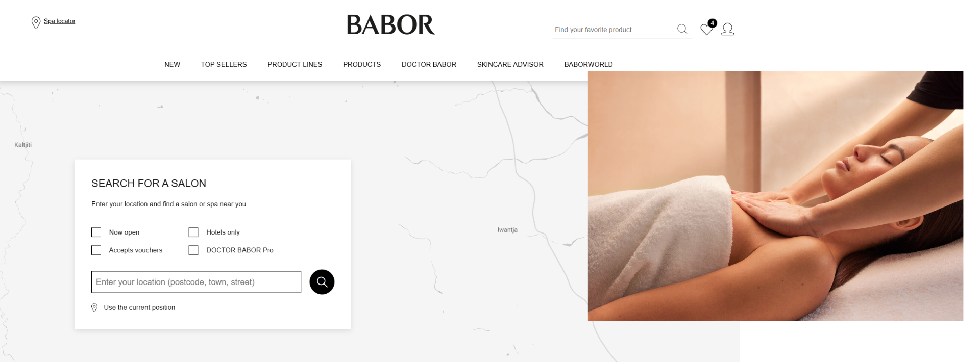Open the user account icon
Image resolution: width=980 pixels, height=362 pixels.
click(727, 29)
